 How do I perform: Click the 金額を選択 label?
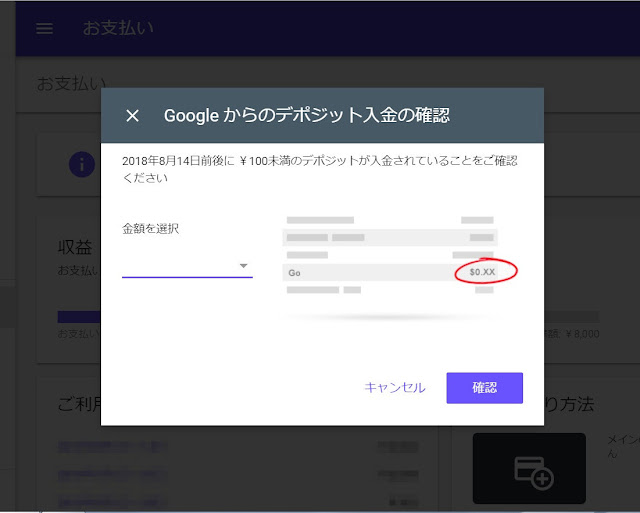pyautogui.click(x=151, y=229)
